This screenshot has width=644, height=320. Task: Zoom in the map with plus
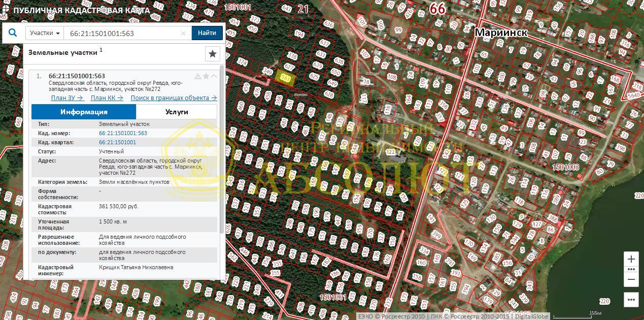[x=631, y=259]
